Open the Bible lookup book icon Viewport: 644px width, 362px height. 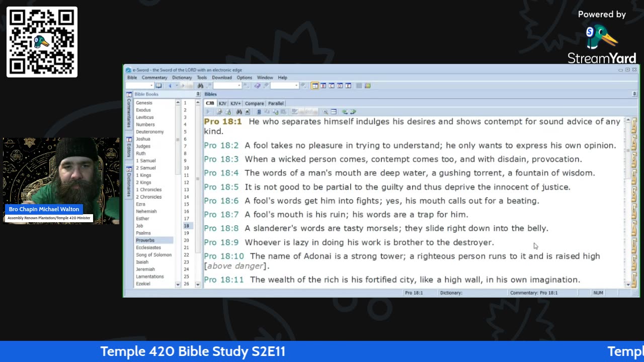pyautogui.click(x=158, y=85)
